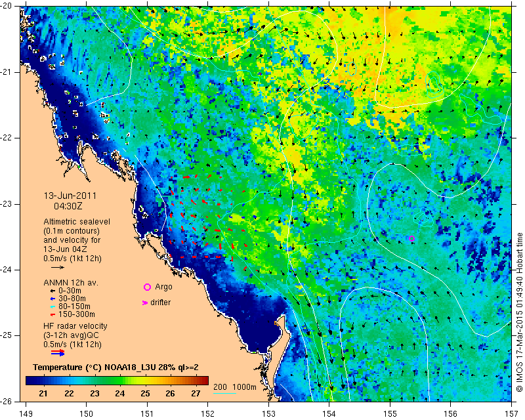This screenshot has width=525, height=420.
Task: Click the '0-30m' depth label
Action: tap(70, 291)
